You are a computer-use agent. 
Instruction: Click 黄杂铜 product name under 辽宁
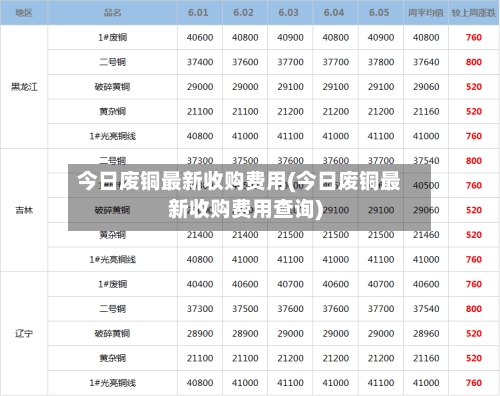[x=112, y=358]
